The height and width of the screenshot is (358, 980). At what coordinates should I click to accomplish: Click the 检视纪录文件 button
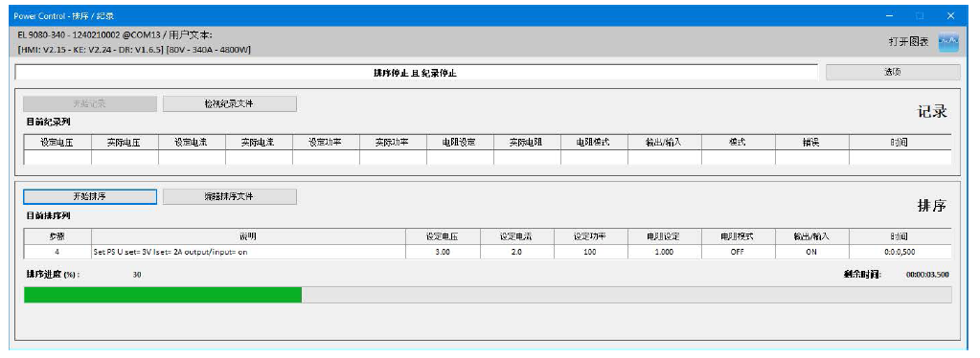pyautogui.click(x=229, y=103)
